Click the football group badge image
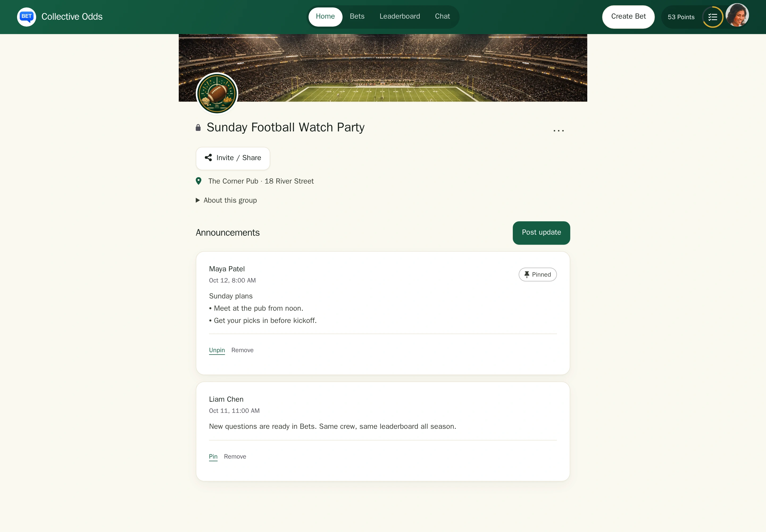Image resolution: width=766 pixels, height=532 pixels. [x=217, y=94]
